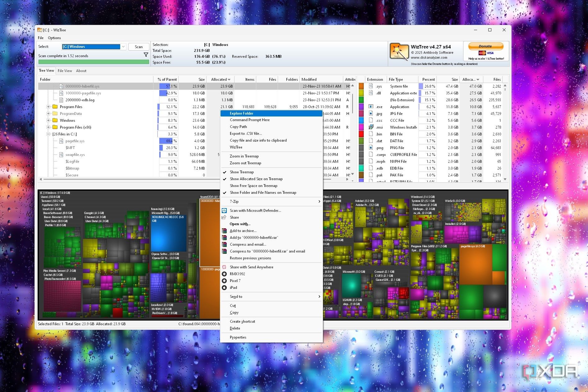The image size is (588, 392).
Task: Click the Share icon in context menu
Action: (x=224, y=217)
